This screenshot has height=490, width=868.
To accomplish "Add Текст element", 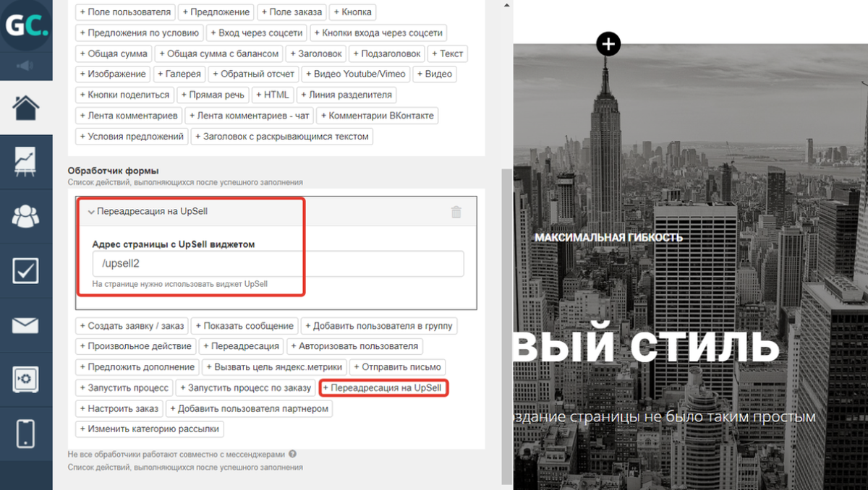I will click(x=447, y=53).
